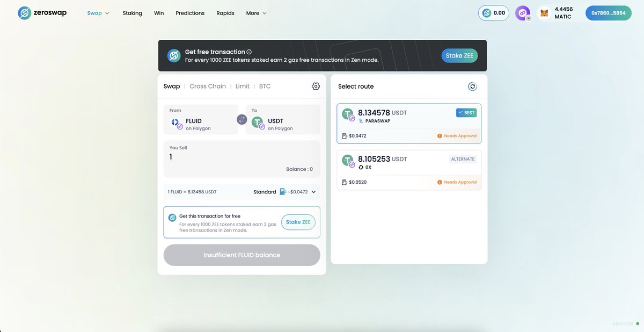Click the warning icon on 0x Needs Approval
The width and height of the screenshot is (644, 332).
(x=440, y=182)
